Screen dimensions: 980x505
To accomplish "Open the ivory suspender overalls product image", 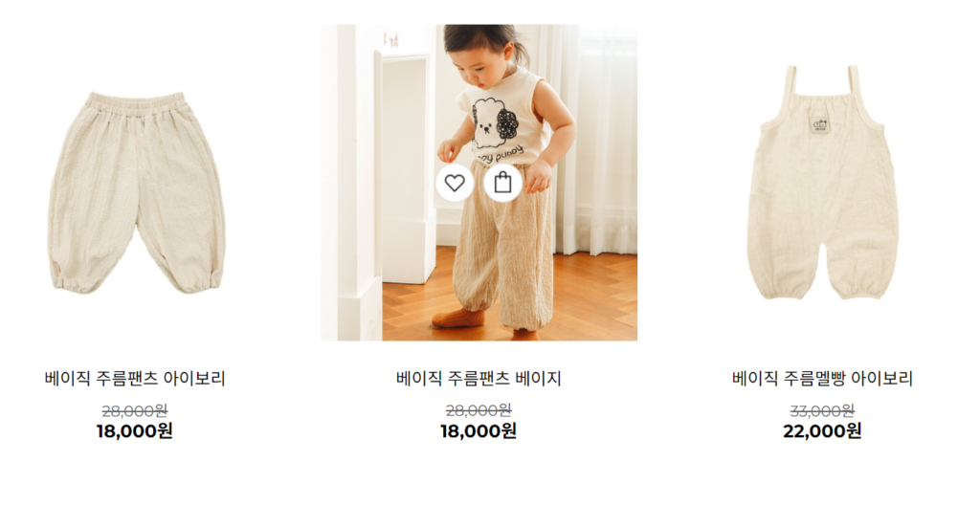I will 822,183.
